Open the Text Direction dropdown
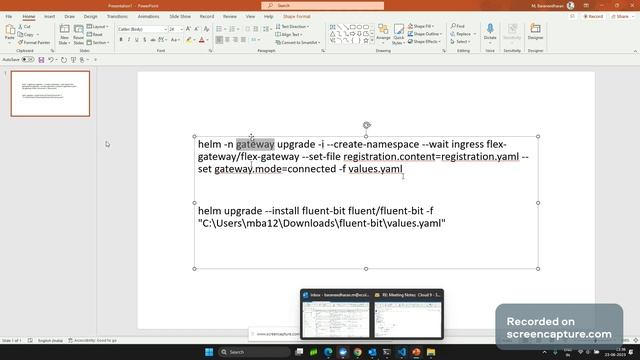Image resolution: width=640 pixels, height=360 pixels. click(292, 27)
